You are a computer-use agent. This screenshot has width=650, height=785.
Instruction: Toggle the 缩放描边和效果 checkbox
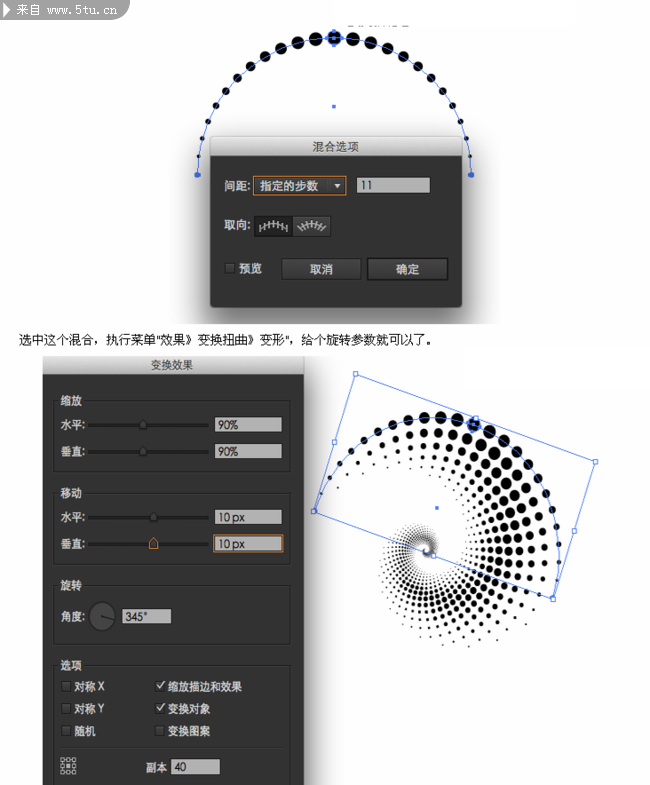coord(160,686)
